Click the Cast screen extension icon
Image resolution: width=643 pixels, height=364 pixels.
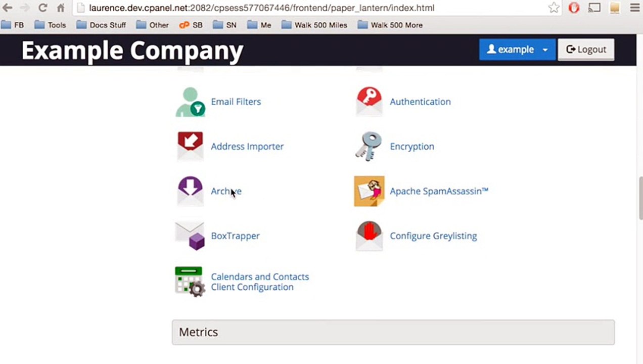(x=594, y=8)
